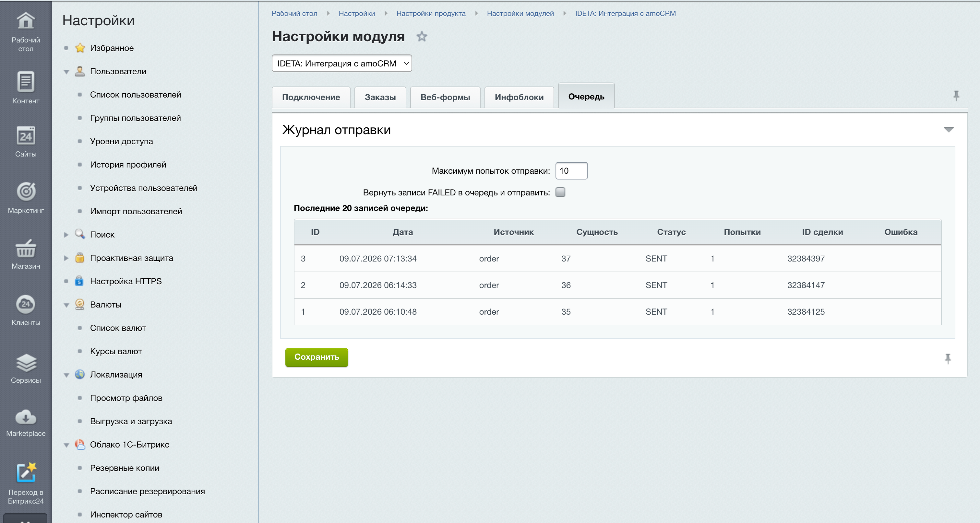Open the Рабочий стол home icon
The image size is (980, 523).
pyautogui.click(x=26, y=21)
